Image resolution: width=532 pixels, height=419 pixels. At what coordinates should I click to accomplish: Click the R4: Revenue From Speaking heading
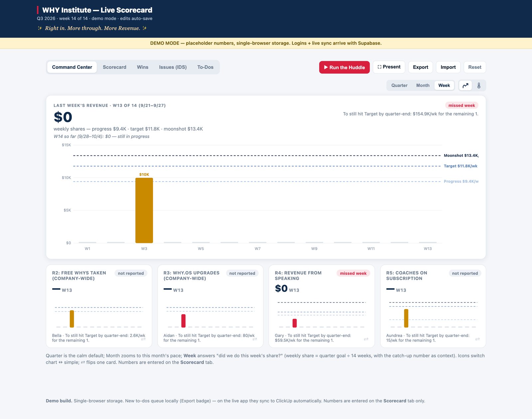coord(298,276)
